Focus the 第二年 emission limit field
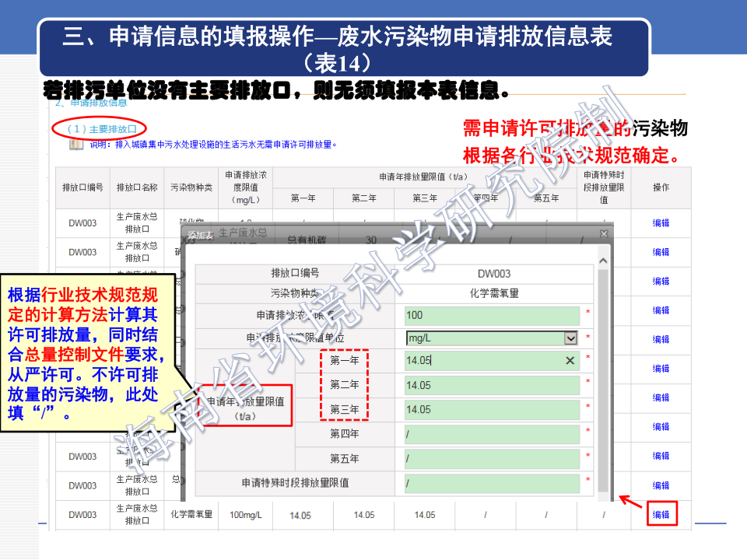The image size is (747, 560). [x=492, y=385]
